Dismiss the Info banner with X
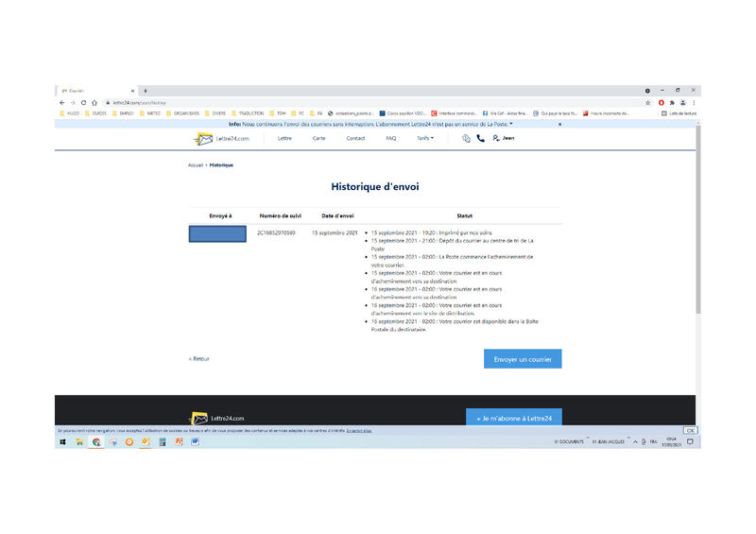Viewport: 756px width, 534px height. click(559, 125)
